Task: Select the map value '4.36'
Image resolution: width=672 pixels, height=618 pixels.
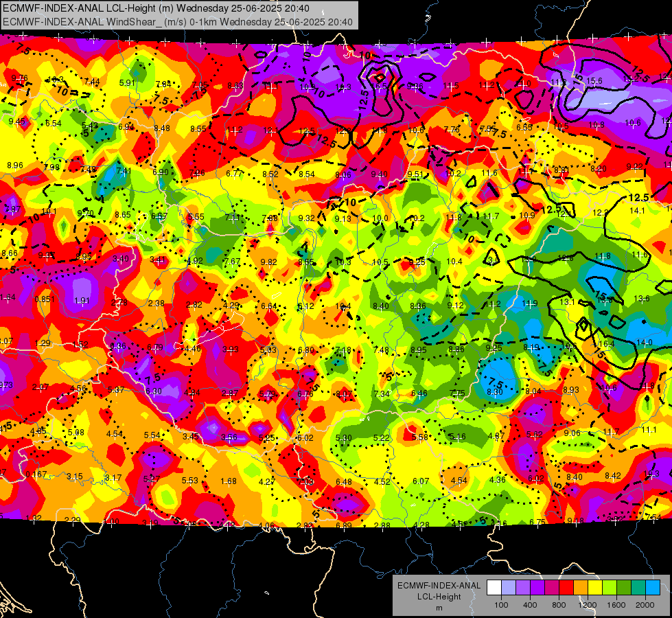Action: point(497,479)
